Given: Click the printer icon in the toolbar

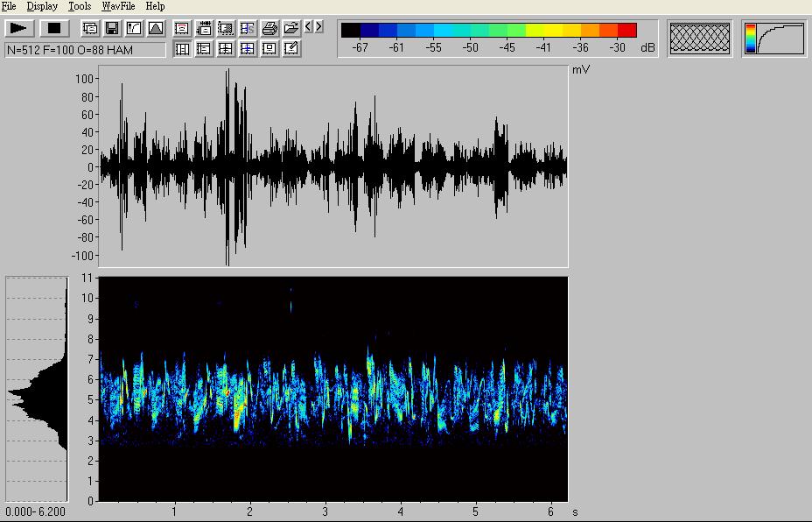Looking at the screenshot, I should tap(269, 28).
